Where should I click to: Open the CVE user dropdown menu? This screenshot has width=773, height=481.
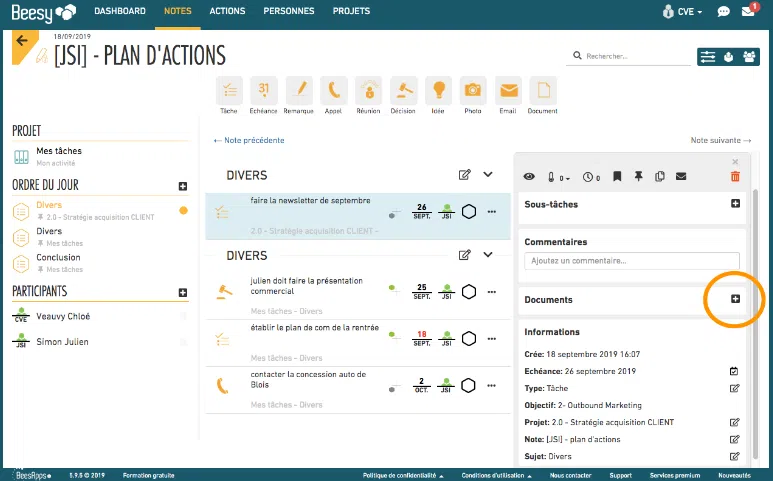pyautogui.click(x=682, y=11)
